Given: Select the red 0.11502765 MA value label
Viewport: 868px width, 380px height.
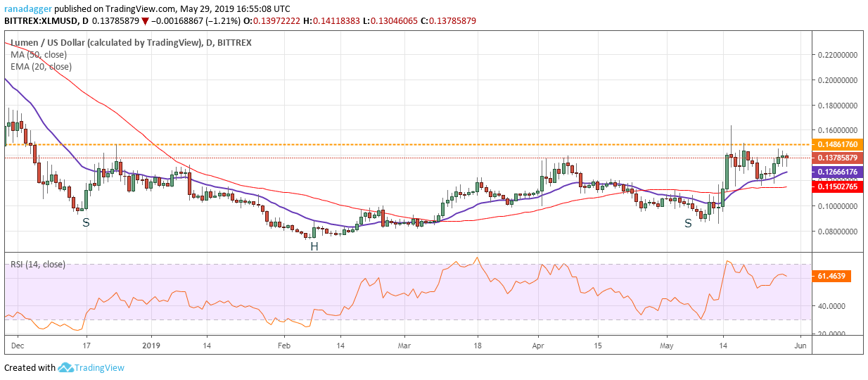Looking at the screenshot, I should click(837, 186).
